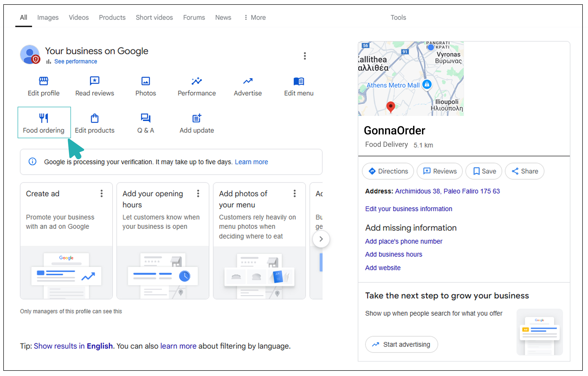Open the address link Archimidous 38, Paleo Faliro
The width and height of the screenshot is (588, 376).
pyautogui.click(x=447, y=191)
